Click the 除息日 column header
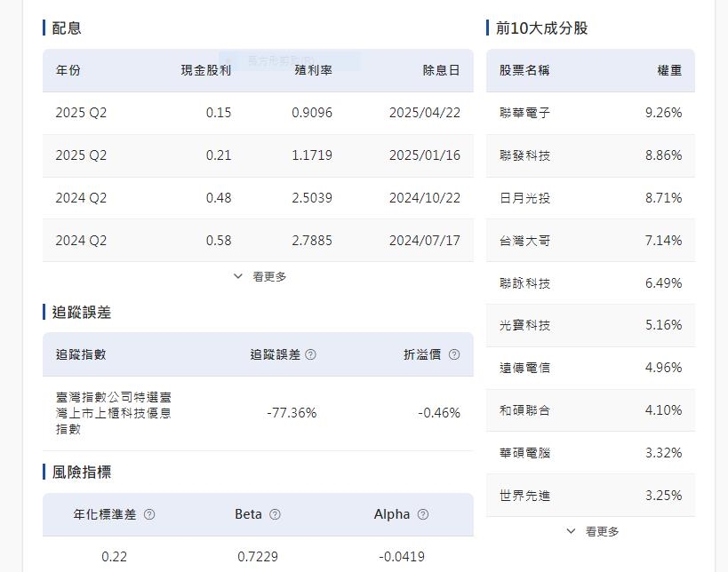Screen dimensions: 728x572 coord(441,70)
